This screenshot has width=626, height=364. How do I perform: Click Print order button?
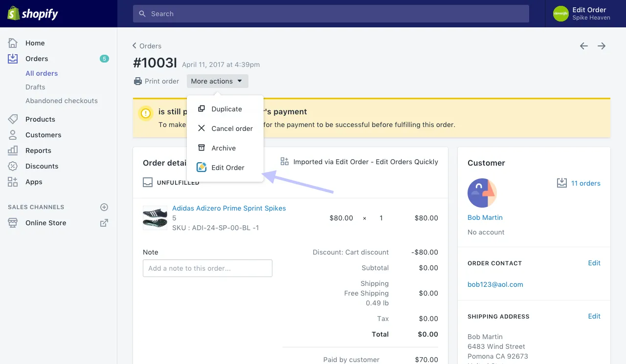pos(156,81)
